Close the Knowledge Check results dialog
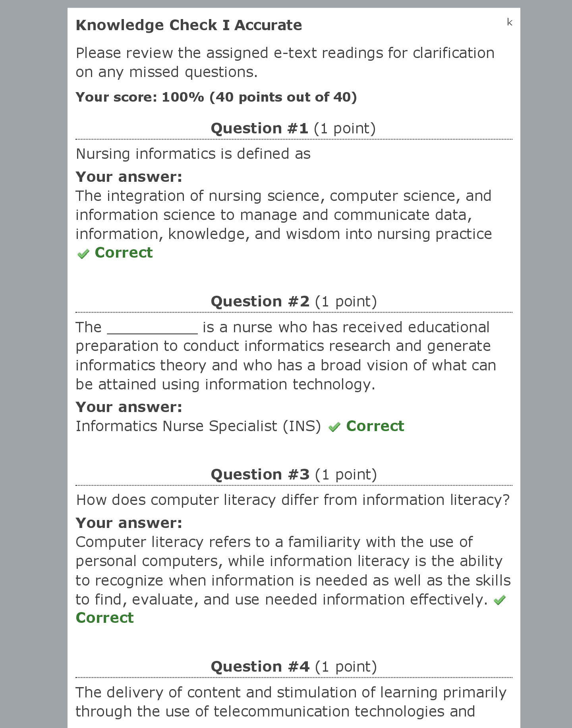 509,22
